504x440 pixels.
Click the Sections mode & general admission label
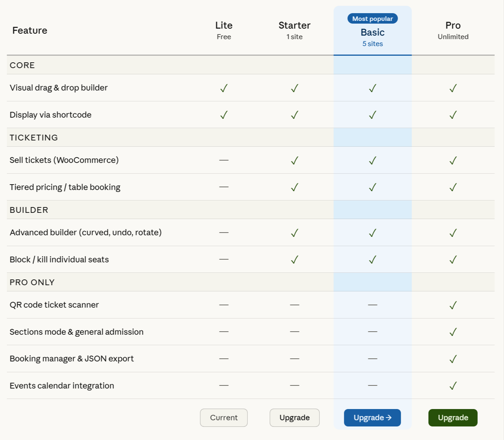pyautogui.click(x=77, y=332)
